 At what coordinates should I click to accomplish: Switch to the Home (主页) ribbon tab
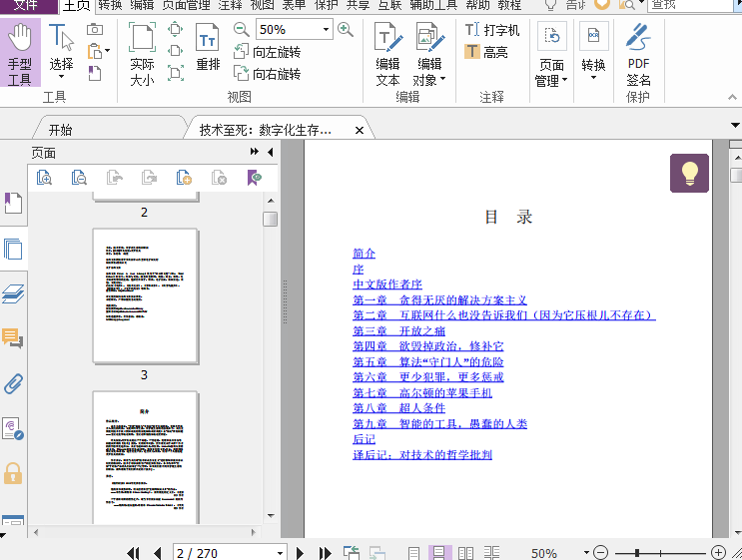(77, 6)
